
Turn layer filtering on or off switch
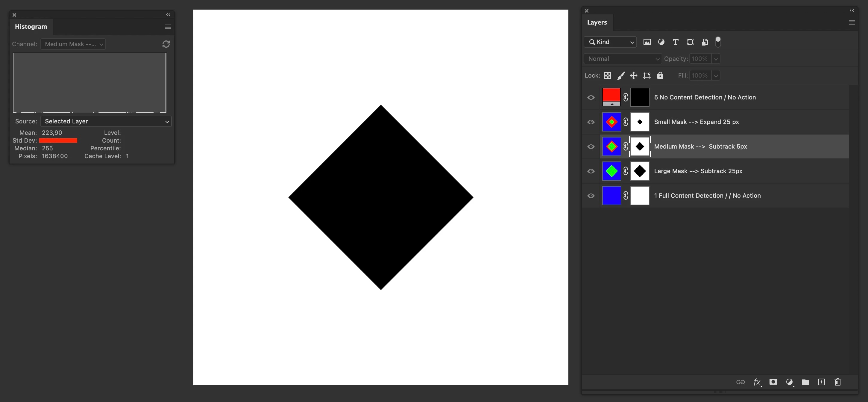[x=718, y=42]
